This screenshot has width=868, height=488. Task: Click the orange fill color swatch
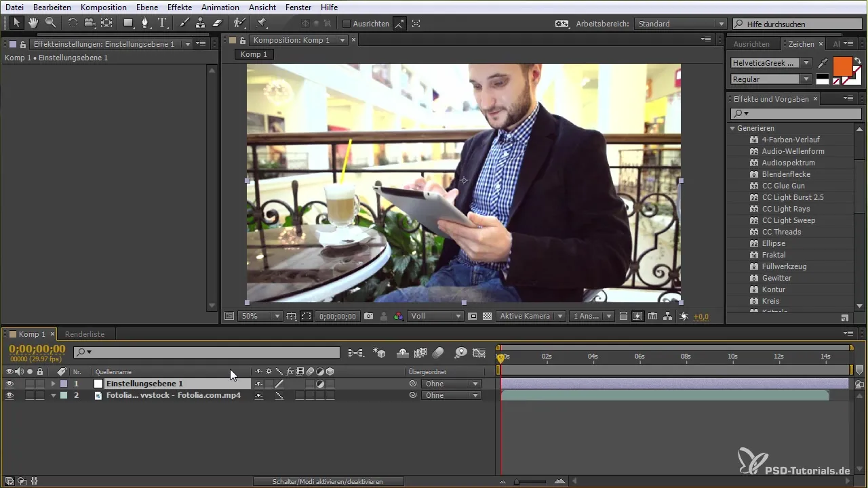click(x=842, y=66)
